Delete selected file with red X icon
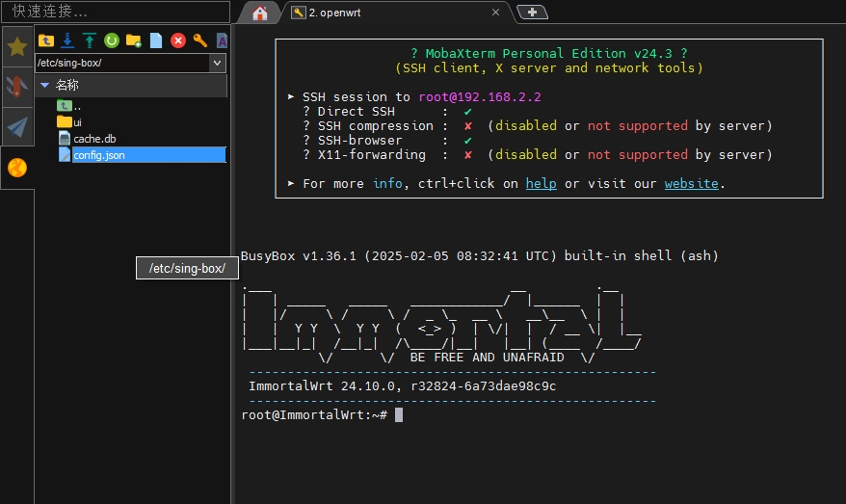Screen dimensions: 846x504 [178, 40]
